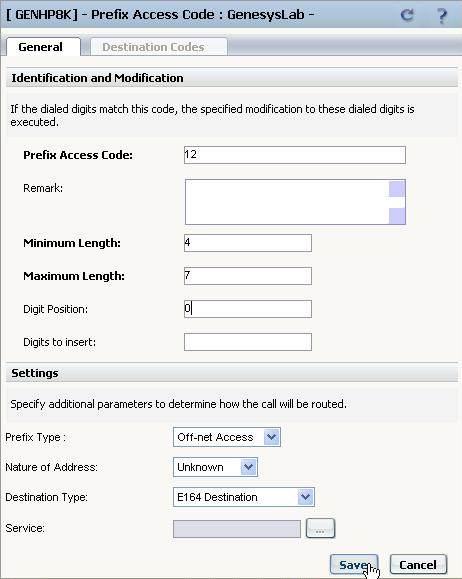Click the Service browse ellipsis button
The width and height of the screenshot is (462, 579).
(x=321, y=528)
